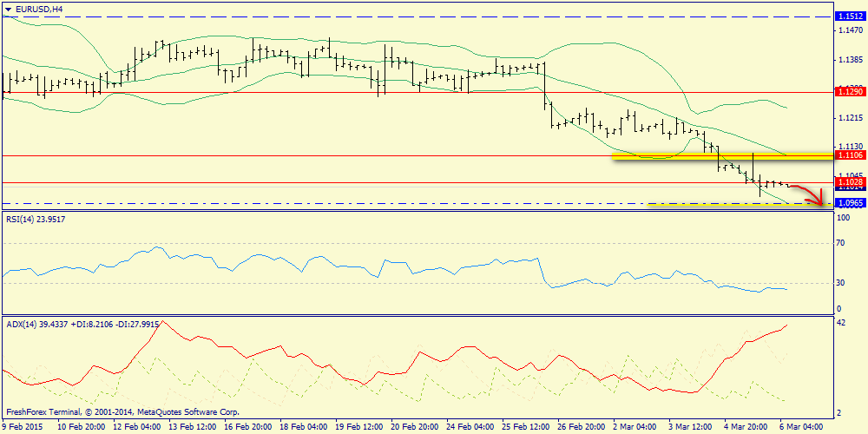The image size is (868, 434).
Task: Click the 42 value on ADX scale
Action: click(841, 322)
